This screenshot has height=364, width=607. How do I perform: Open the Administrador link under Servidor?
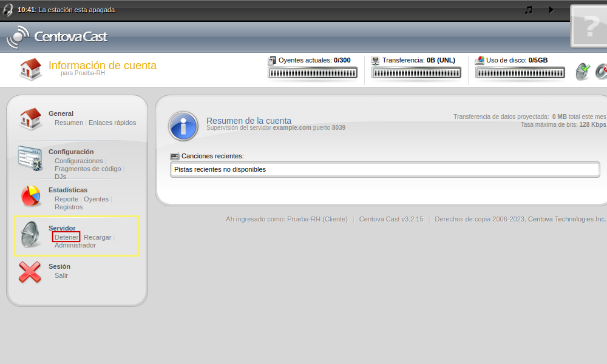(x=75, y=245)
